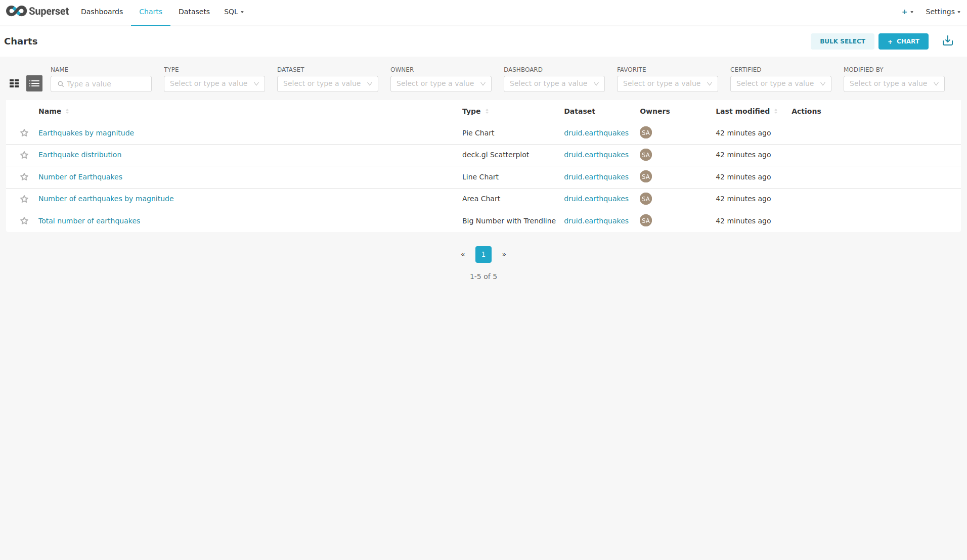967x560 pixels.
Task: Click the Bulk Select button
Action: point(842,41)
